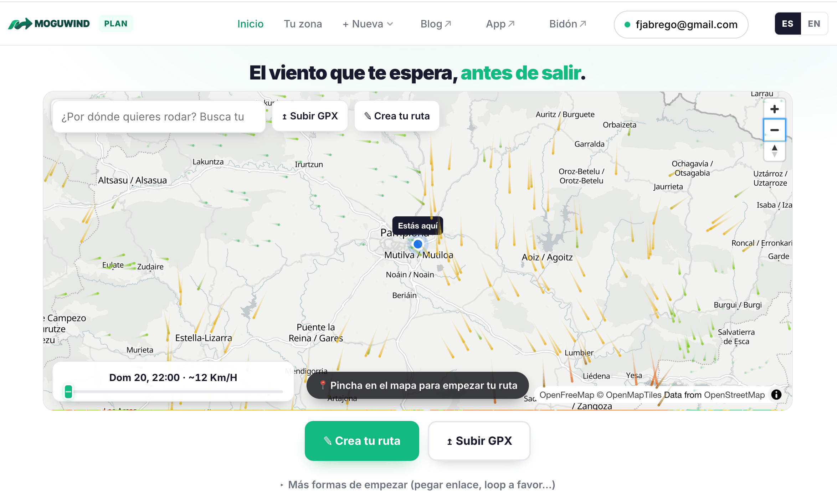The width and height of the screenshot is (837, 504).
Task: Zoom in on the map
Action: 774,109
